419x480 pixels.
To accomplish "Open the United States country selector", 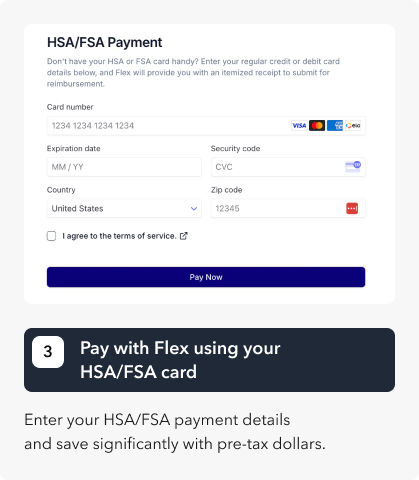I will 124,209.
